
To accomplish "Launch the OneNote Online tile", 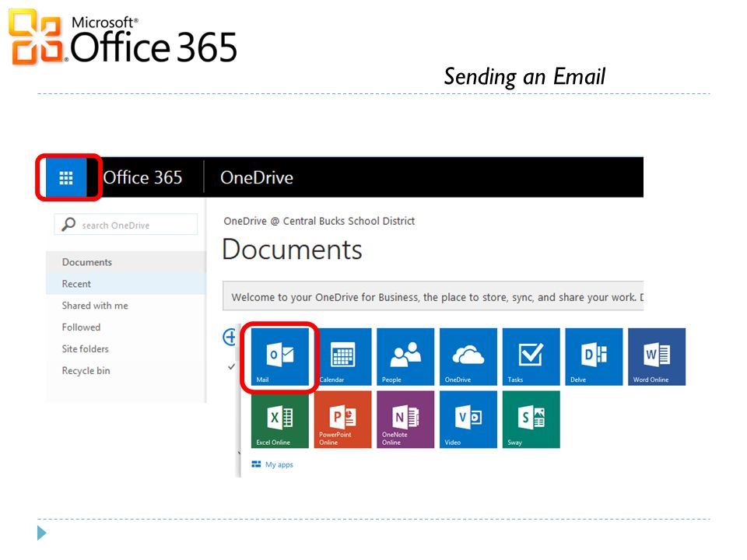I will pyautogui.click(x=405, y=419).
